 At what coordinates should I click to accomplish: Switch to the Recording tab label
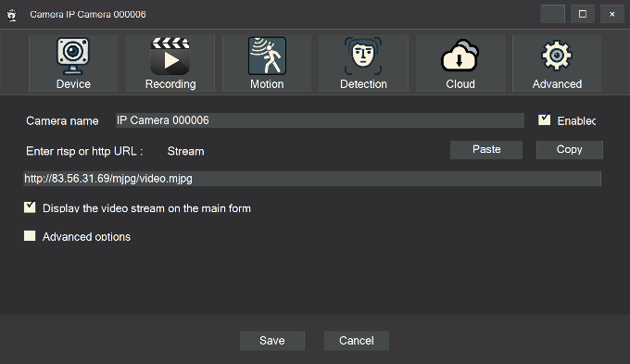[170, 84]
